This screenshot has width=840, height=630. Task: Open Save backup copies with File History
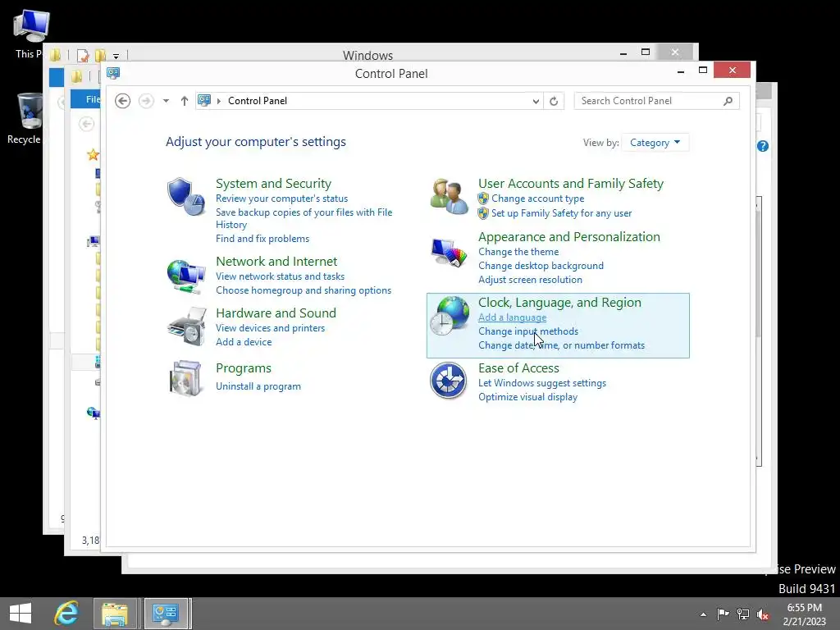click(x=304, y=218)
